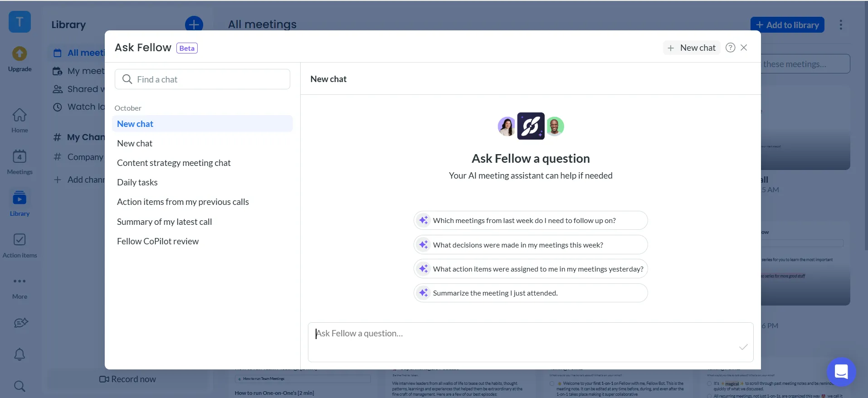
Task: Go to Home in the left sidebar
Action: click(x=20, y=121)
